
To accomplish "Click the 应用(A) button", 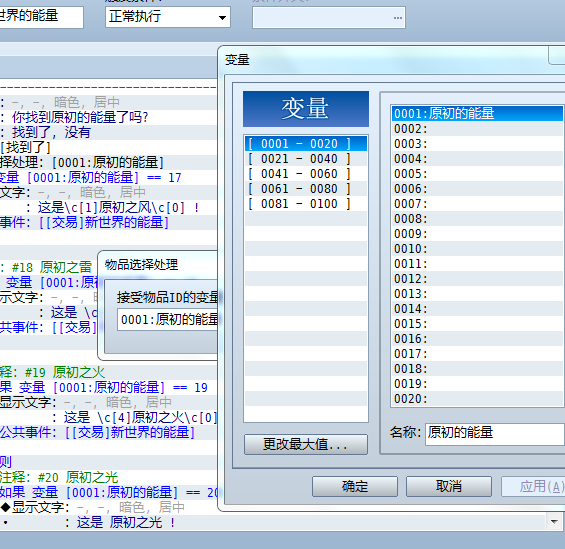I will click(x=534, y=486).
